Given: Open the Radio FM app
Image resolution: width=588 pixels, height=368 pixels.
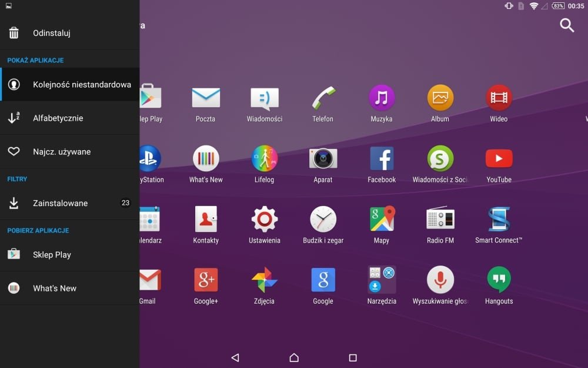Looking at the screenshot, I should 440,218.
